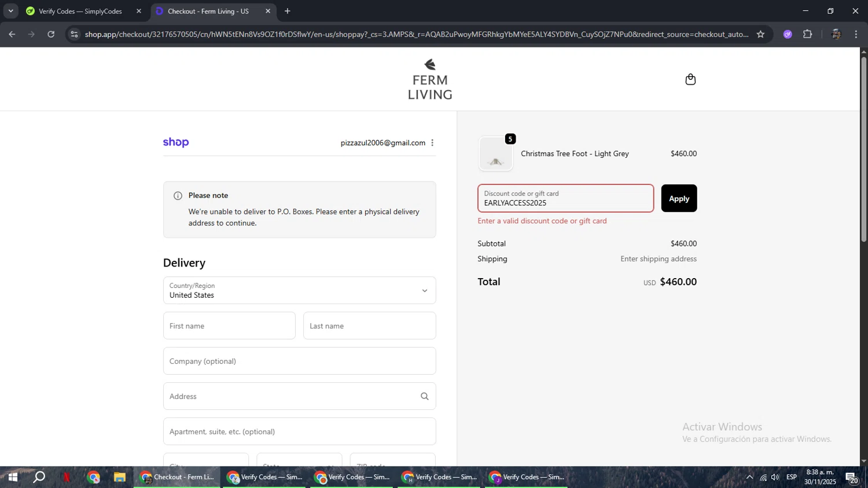Viewport: 868px width, 488px height.
Task: Click the Please note info icon
Action: [178, 196]
